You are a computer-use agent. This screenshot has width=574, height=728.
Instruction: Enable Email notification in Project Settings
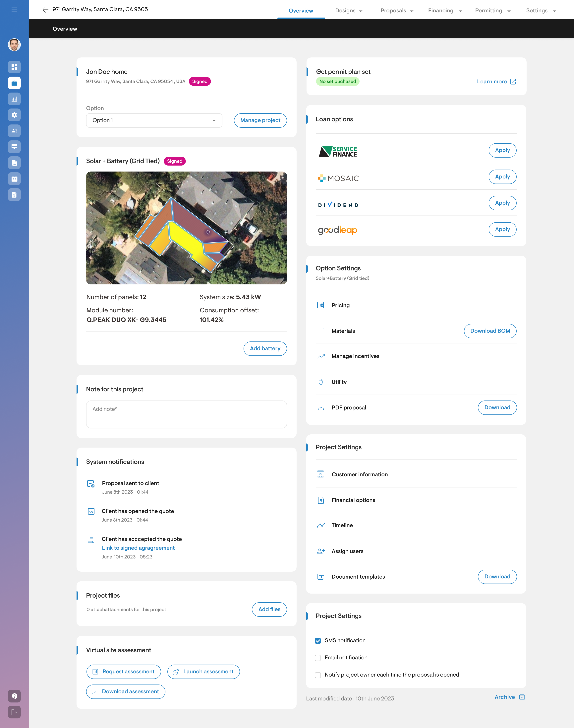(x=318, y=658)
